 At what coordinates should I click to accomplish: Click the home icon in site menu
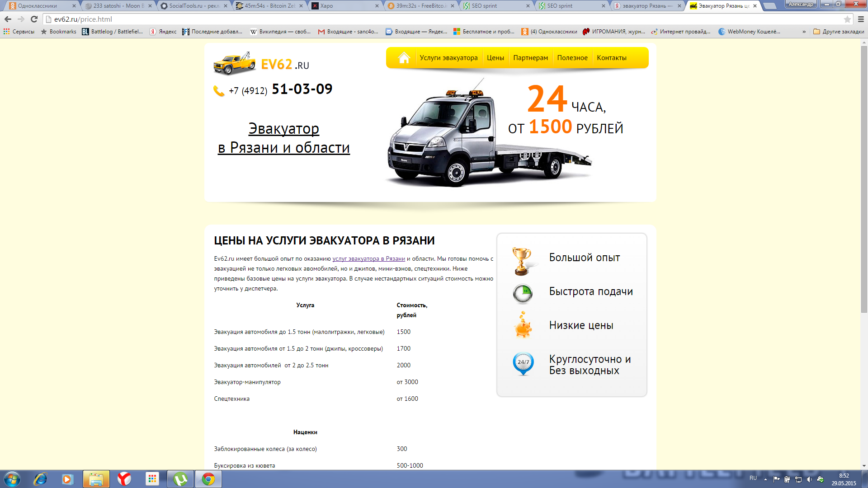[x=404, y=58]
